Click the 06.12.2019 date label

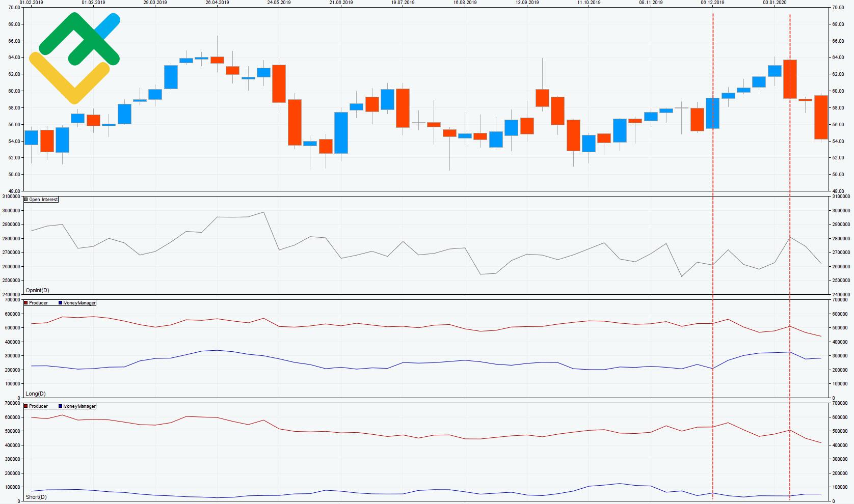[712, 3]
